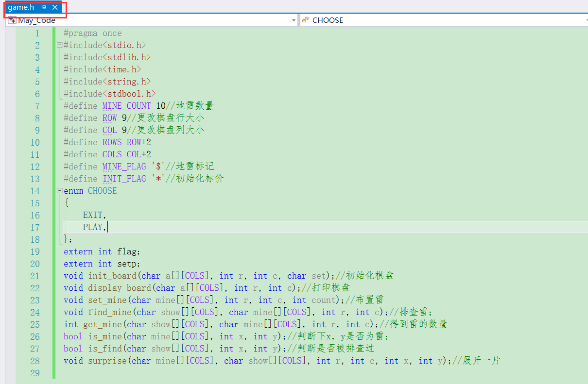Click the CHOOSE enum name on line 14
The height and width of the screenshot is (384, 588).
103,191
